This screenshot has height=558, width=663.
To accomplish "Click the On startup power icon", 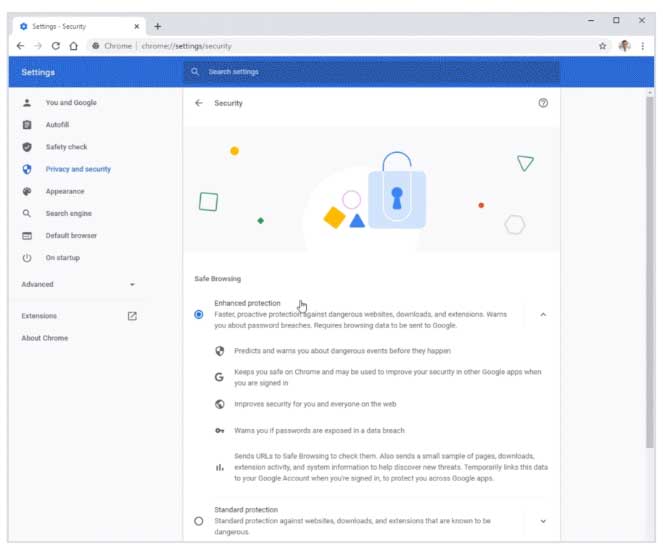I will [27, 257].
